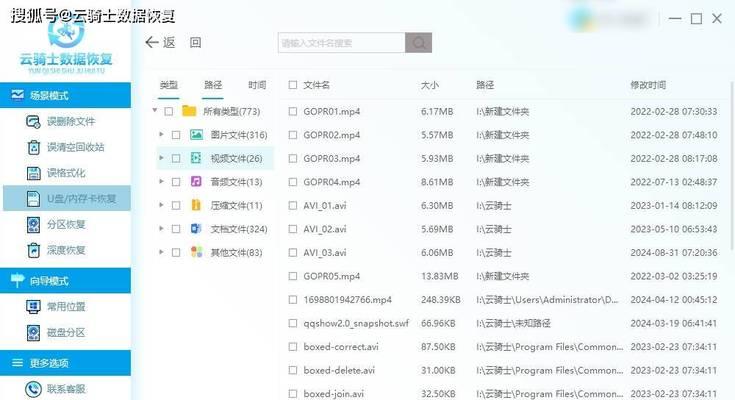Start 深度恢复 via its icon
The image size is (735, 400).
[33, 250]
